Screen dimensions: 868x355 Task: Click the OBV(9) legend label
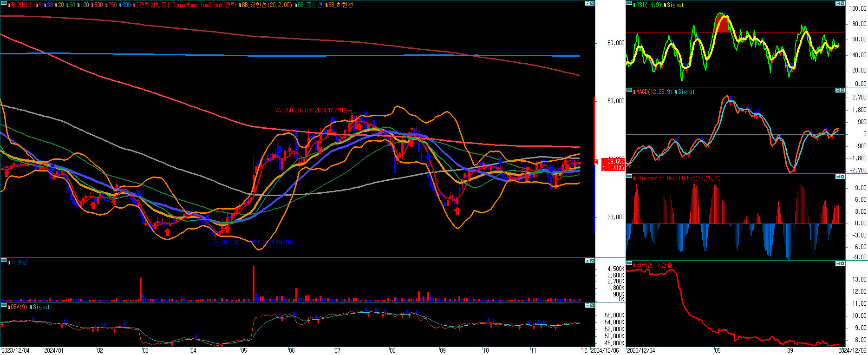pos(19,307)
